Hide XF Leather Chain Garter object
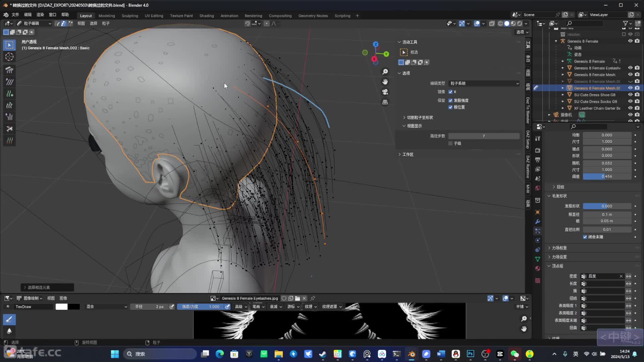Image resolution: width=644 pixels, height=362 pixels. coord(630,108)
